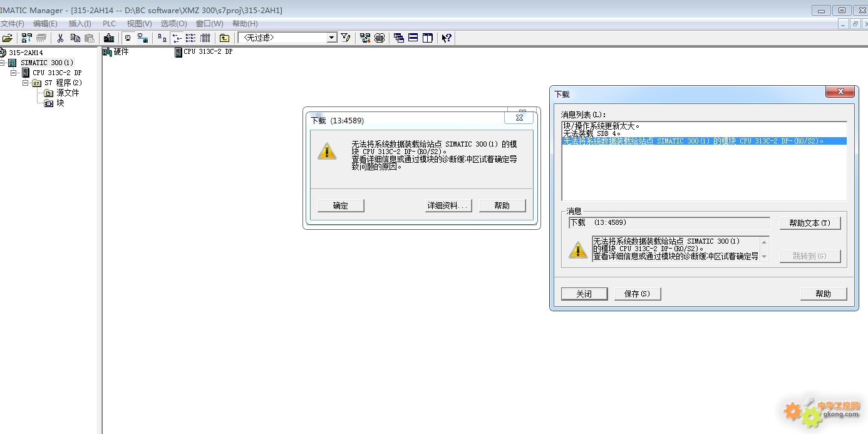Click the S7 Memory Card toolbar icon
Image resolution: width=868 pixels, height=434 pixels.
pos(41,38)
